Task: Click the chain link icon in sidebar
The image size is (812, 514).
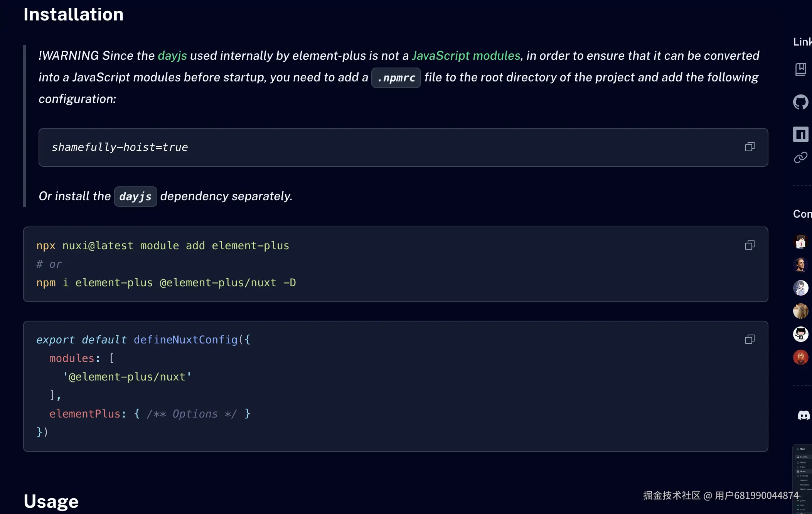Action: 800,157
